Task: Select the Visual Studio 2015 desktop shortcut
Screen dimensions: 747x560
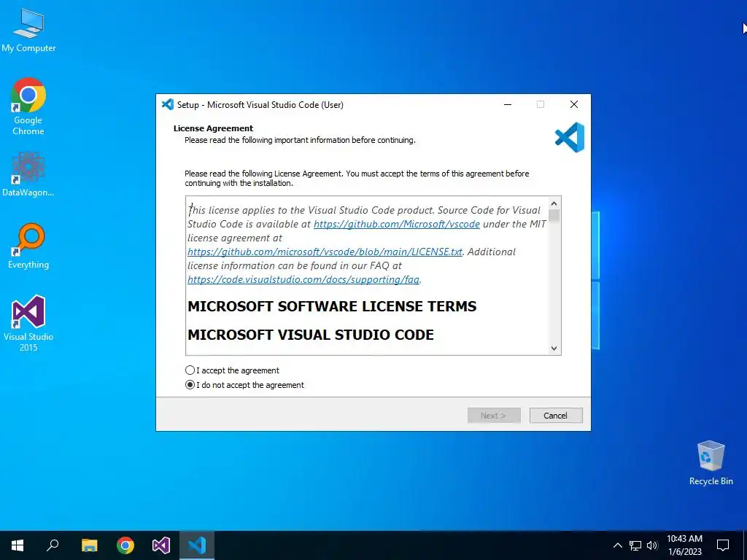Action: (x=28, y=323)
